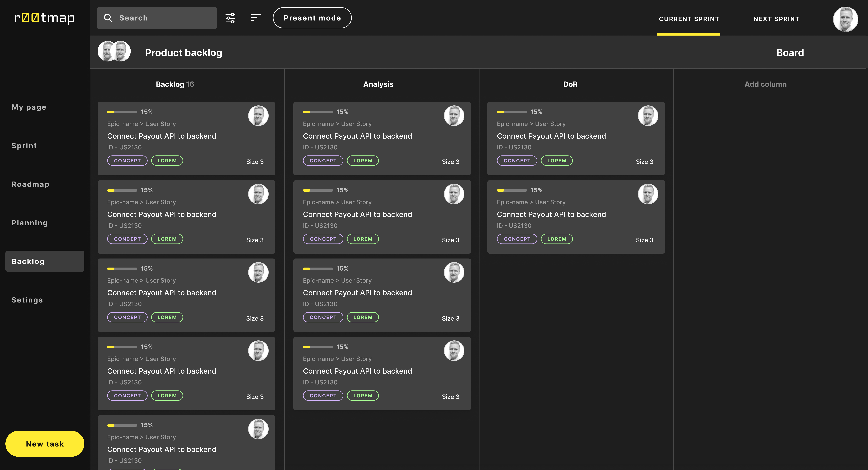Click assignee avatar on fourth Analysis column card
This screenshot has width=868, height=470.
pos(454,351)
